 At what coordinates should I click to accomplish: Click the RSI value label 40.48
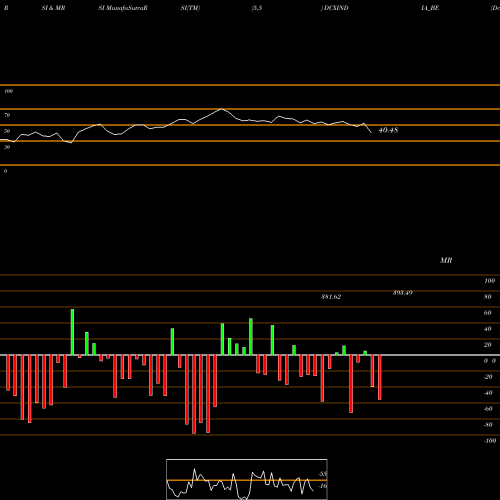[388, 130]
